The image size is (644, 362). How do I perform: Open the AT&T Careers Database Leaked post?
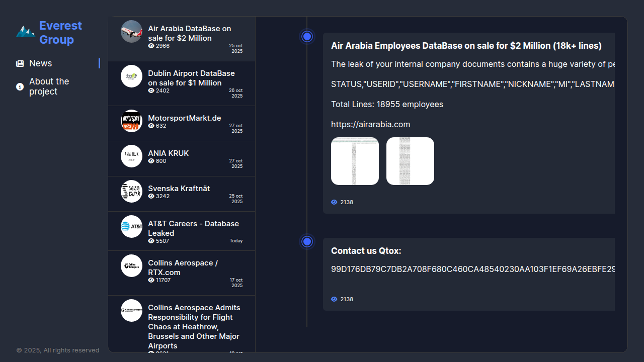click(193, 228)
